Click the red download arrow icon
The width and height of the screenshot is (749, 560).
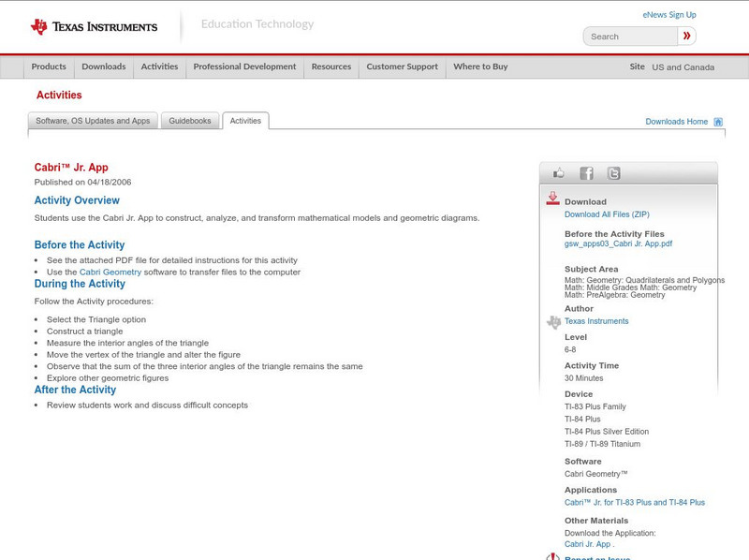[x=552, y=199]
